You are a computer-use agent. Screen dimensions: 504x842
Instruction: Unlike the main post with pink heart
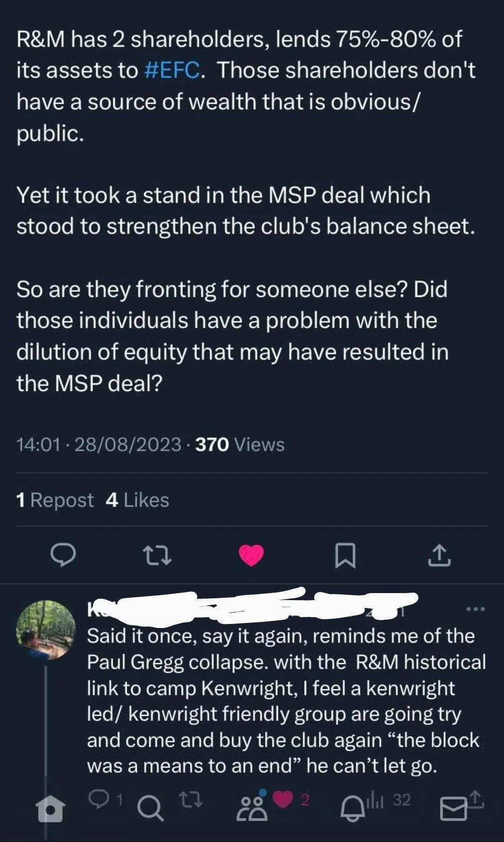251,555
